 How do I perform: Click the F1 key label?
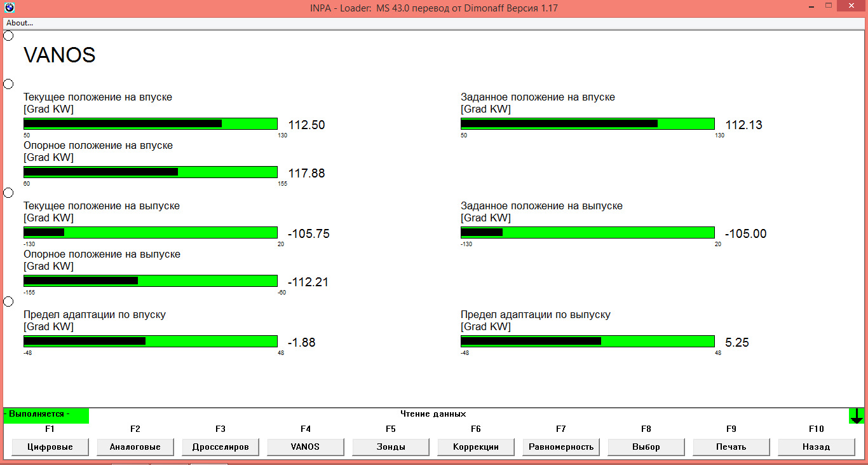click(x=50, y=429)
